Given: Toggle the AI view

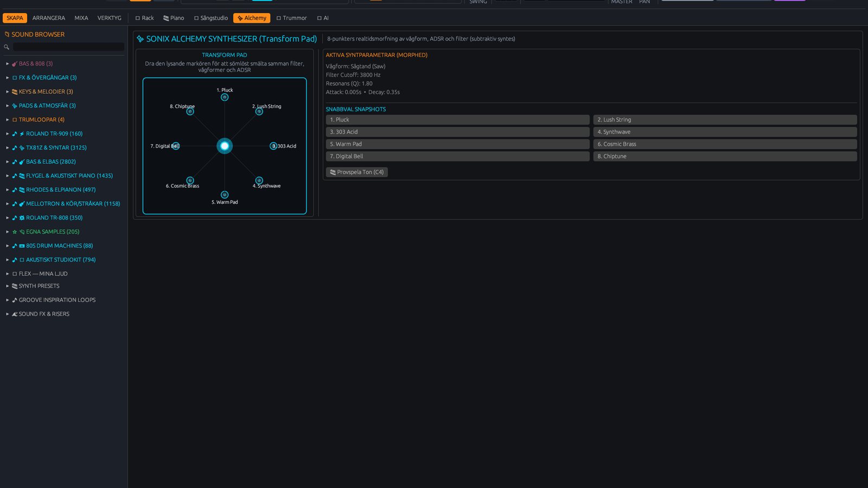Looking at the screenshot, I should coord(323,18).
